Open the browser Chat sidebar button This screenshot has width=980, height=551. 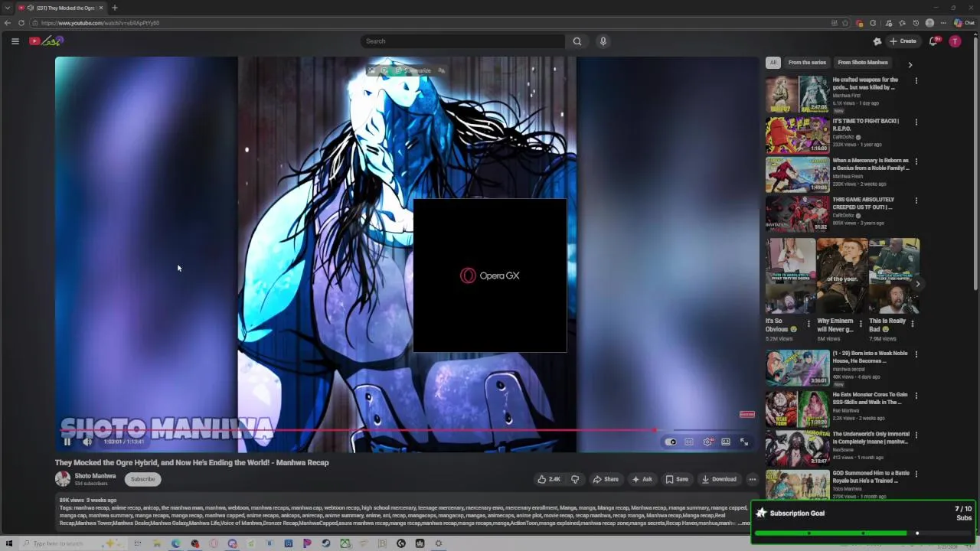point(964,23)
